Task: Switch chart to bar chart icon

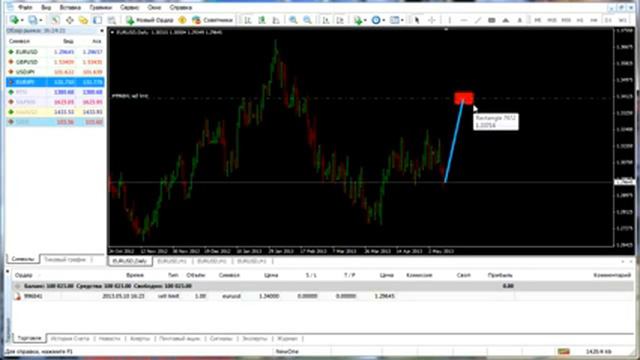Action: click(248, 20)
